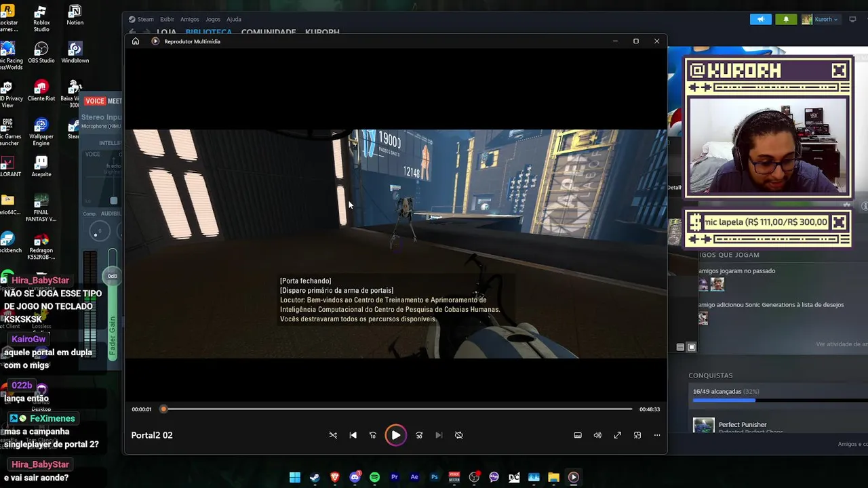Open the media player more options menu
The height and width of the screenshot is (488, 868).
(x=657, y=435)
